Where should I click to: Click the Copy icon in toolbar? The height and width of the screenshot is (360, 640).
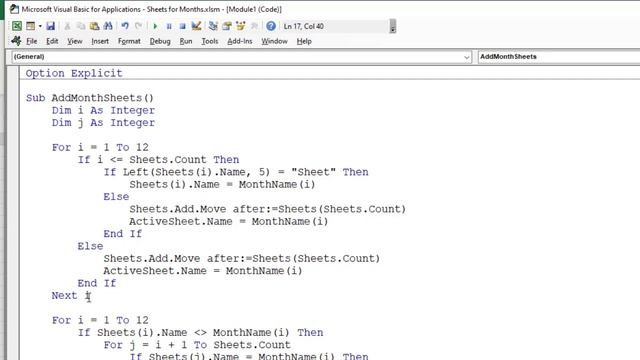click(x=81, y=26)
